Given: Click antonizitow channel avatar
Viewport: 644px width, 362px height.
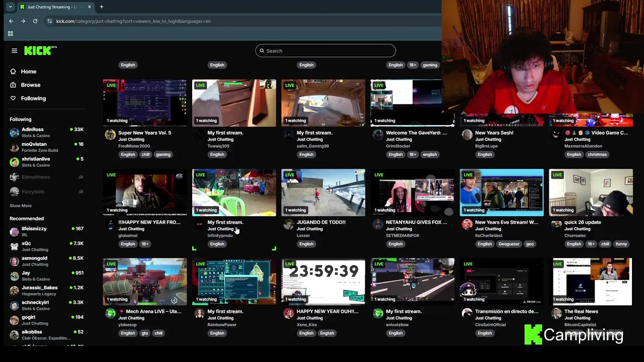Looking at the screenshot, I should [x=378, y=314].
